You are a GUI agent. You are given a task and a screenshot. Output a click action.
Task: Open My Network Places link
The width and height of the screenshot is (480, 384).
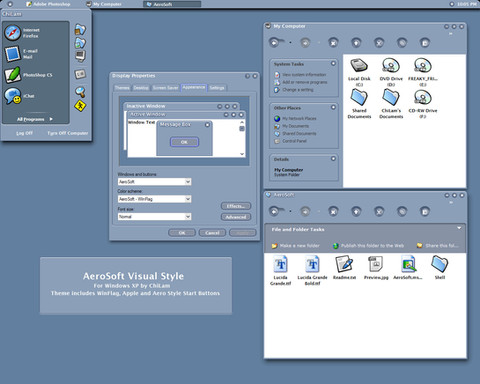click(x=295, y=118)
